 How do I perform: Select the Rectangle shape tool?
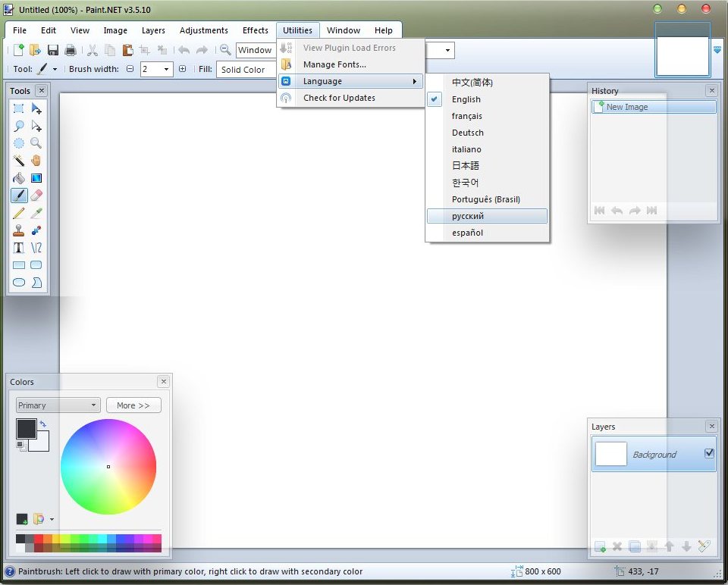point(18,265)
